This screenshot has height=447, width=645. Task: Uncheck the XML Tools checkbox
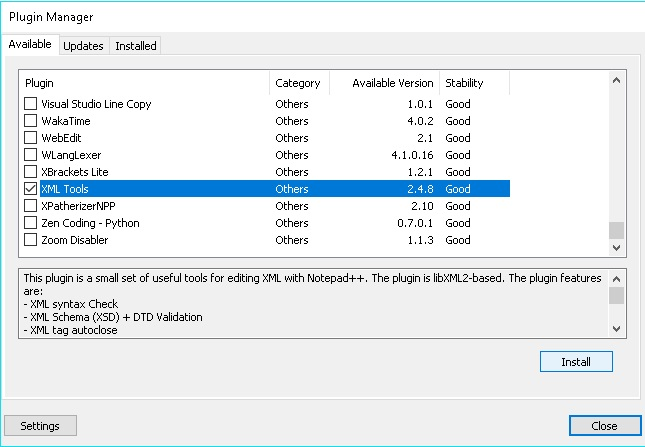click(31, 189)
